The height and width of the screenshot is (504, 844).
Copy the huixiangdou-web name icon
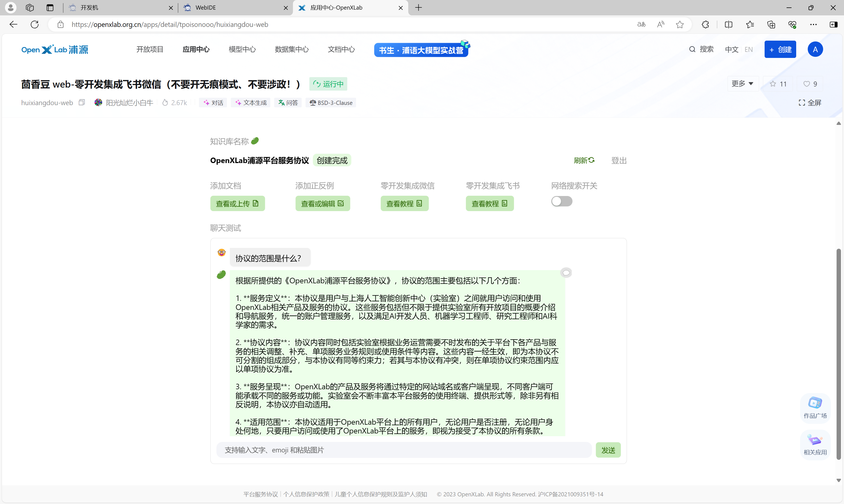point(82,102)
